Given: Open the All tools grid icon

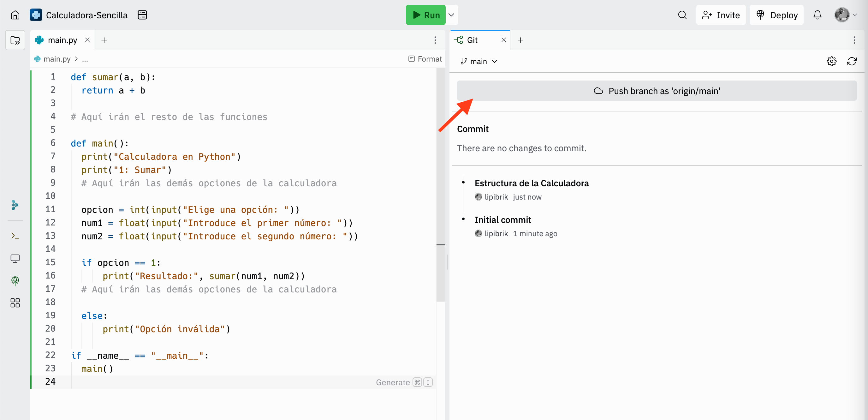Looking at the screenshot, I should click(15, 303).
